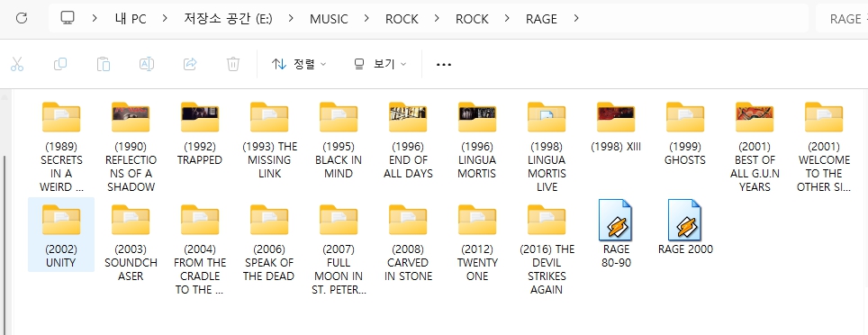This screenshot has height=335, width=868.
Task: Go to 내 PC in the breadcrumb
Action: tap(130, 19)
